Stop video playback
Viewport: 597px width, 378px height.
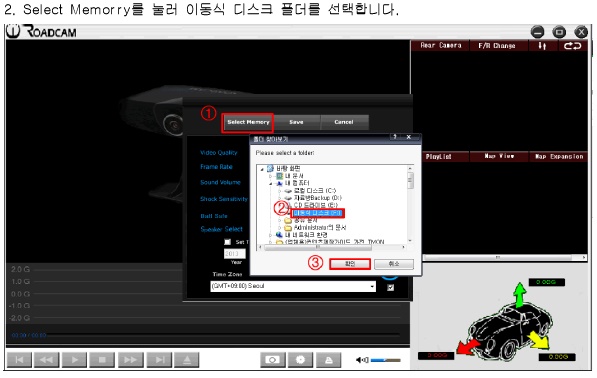[102, 360]
